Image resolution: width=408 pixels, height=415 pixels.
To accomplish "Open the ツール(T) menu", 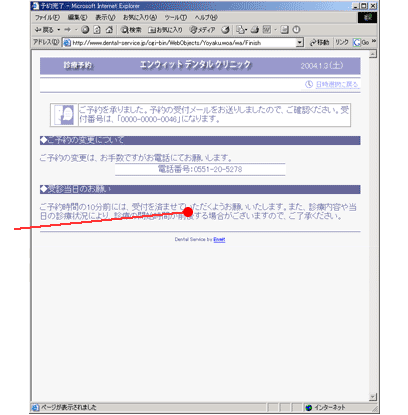I will pos(175,17).
